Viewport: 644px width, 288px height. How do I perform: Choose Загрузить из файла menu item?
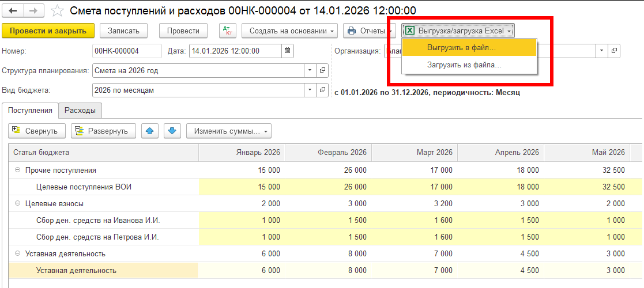(464, 65)
